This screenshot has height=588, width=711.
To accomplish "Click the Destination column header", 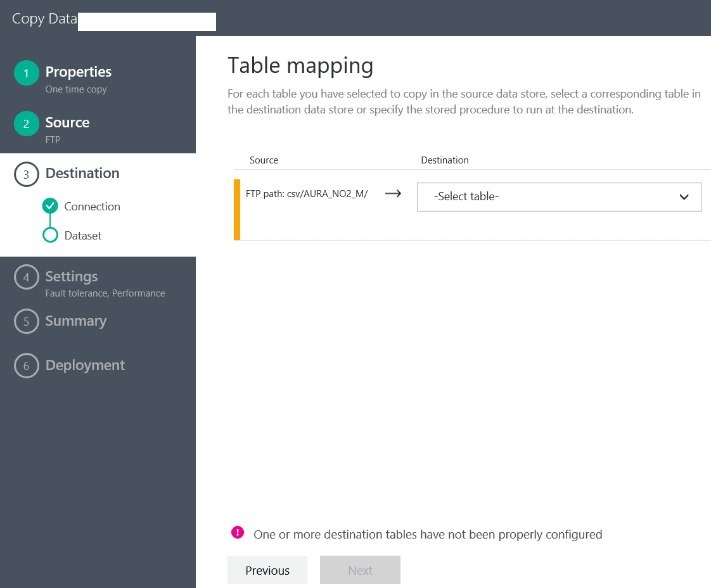I will (445, 160).
